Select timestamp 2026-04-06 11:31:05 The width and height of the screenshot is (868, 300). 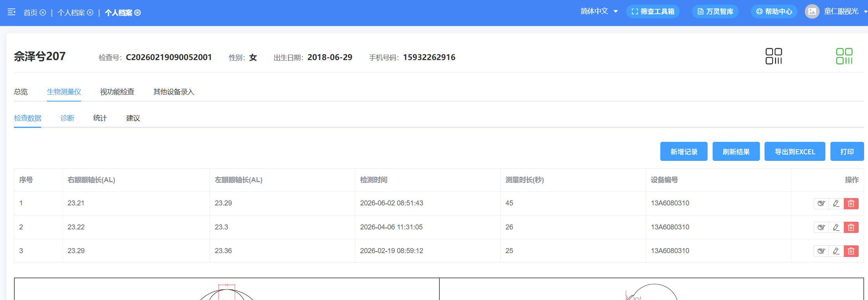point(391,227)
